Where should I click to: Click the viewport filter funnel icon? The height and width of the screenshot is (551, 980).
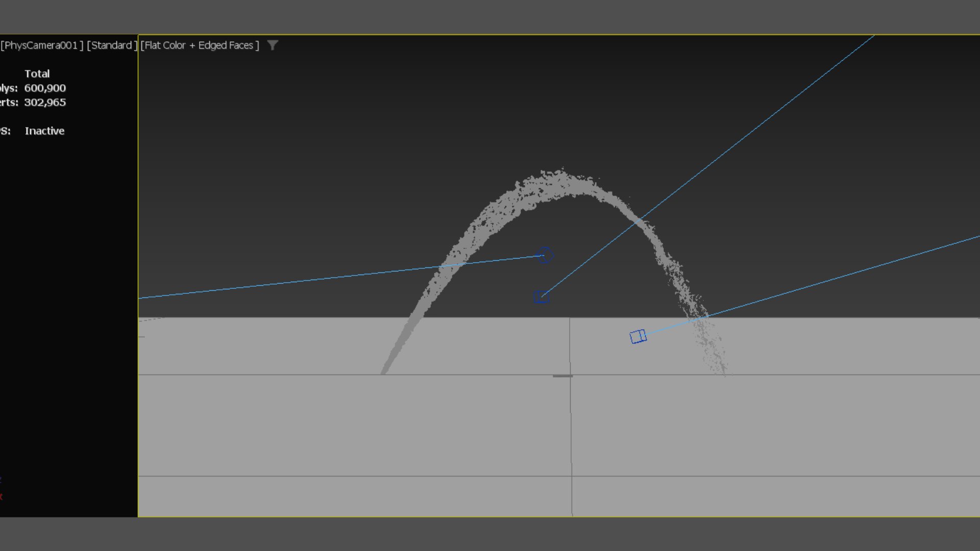point(273,45)
